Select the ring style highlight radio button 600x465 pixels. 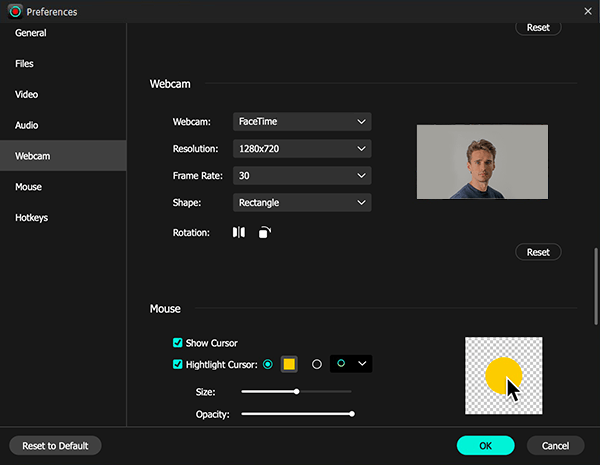click(317, 364)
